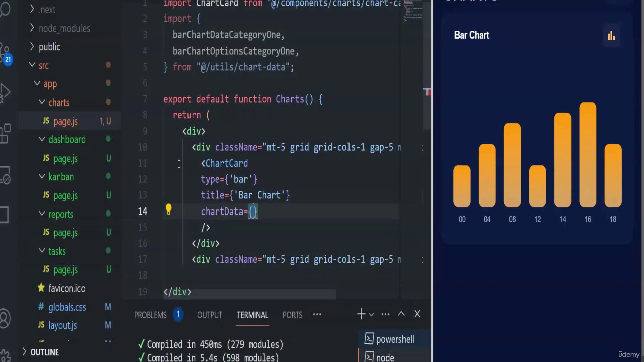Click type={'bar'} on line 12
This screenshot has height=362, width=644.
coord(229,179)
